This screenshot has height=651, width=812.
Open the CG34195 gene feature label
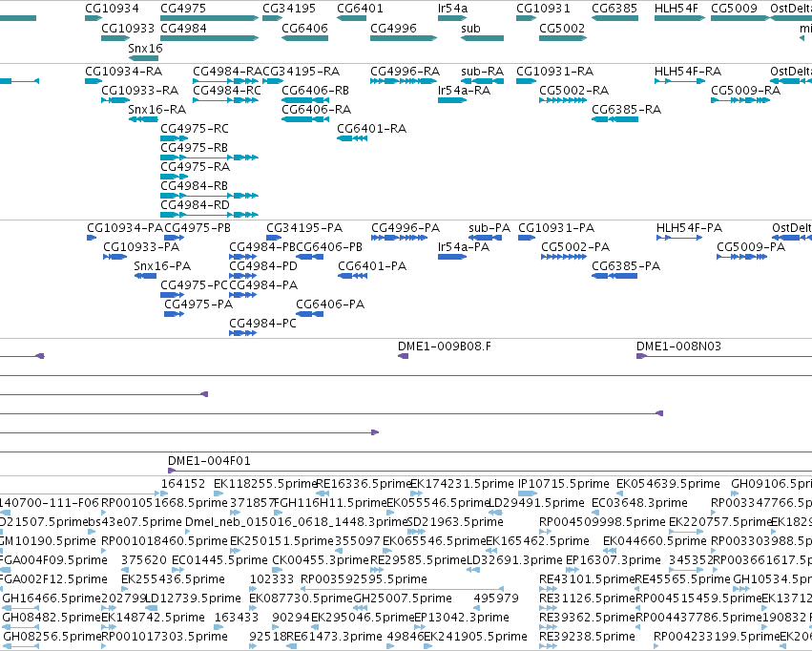pos(289,9)
